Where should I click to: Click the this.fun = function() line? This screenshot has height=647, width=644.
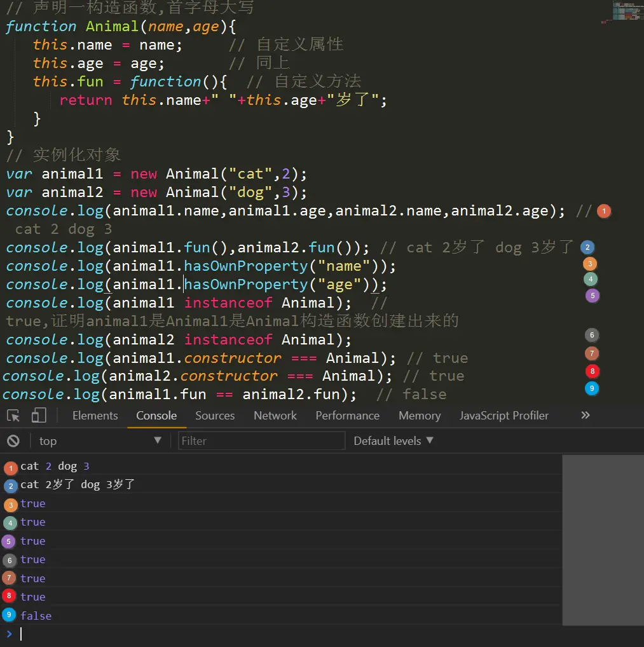[130, 82]
